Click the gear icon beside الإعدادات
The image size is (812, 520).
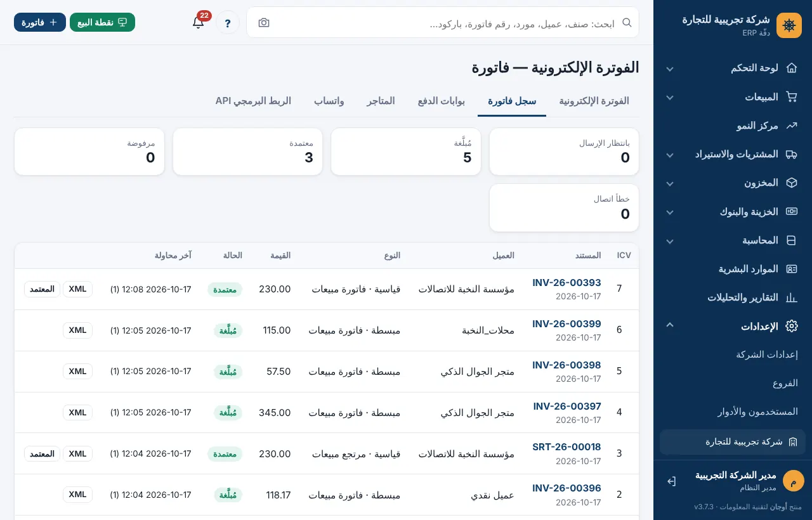click(x=791, y=326)
